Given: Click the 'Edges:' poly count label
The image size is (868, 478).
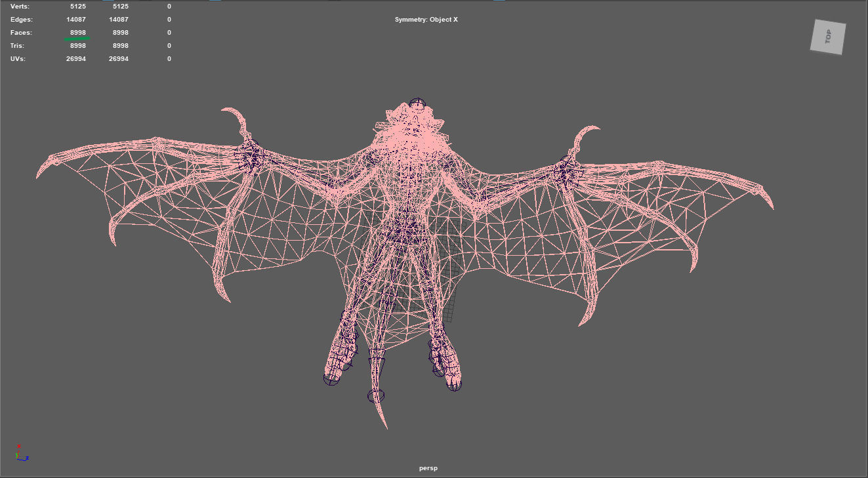Looking at the screenshot, I should [x=21, y=20].
